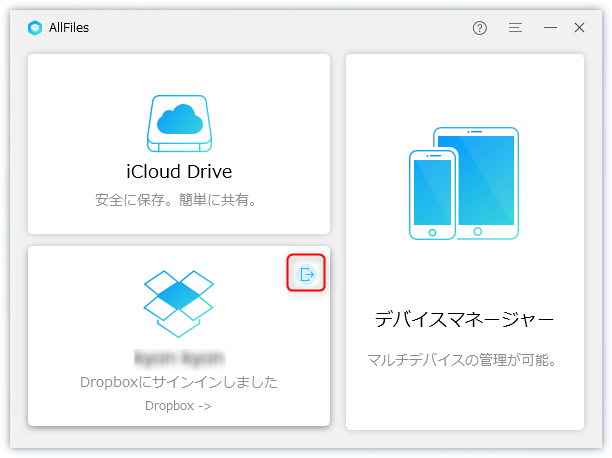
Task: Click the text Dropboxにサインインしました
Action: [x=179, y=382]
